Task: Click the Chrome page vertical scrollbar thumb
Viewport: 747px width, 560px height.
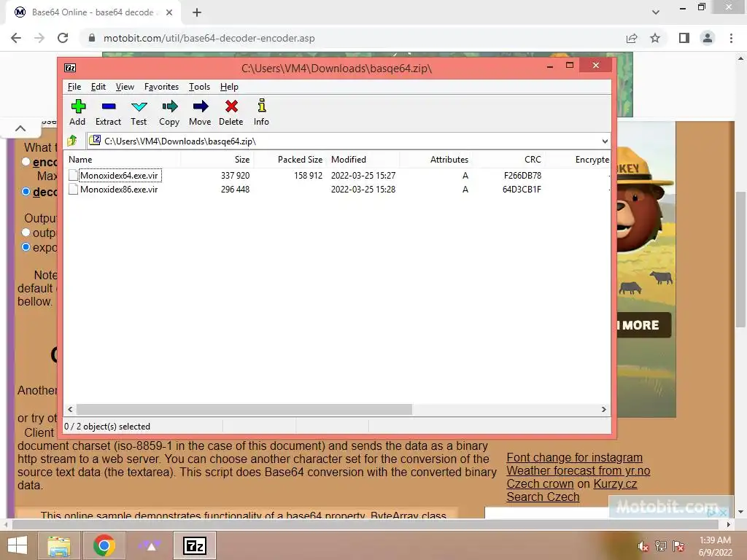Action: [x=740, y=259]
